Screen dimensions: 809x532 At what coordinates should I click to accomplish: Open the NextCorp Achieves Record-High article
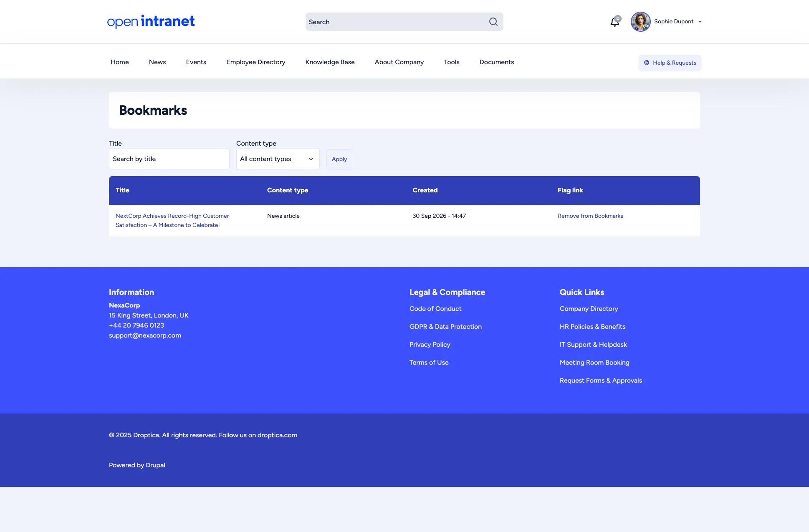(x=172, y=220)
